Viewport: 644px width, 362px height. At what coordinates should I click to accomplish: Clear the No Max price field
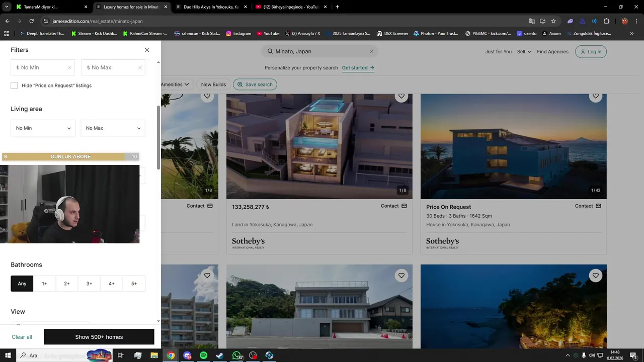tap(140, 67)
